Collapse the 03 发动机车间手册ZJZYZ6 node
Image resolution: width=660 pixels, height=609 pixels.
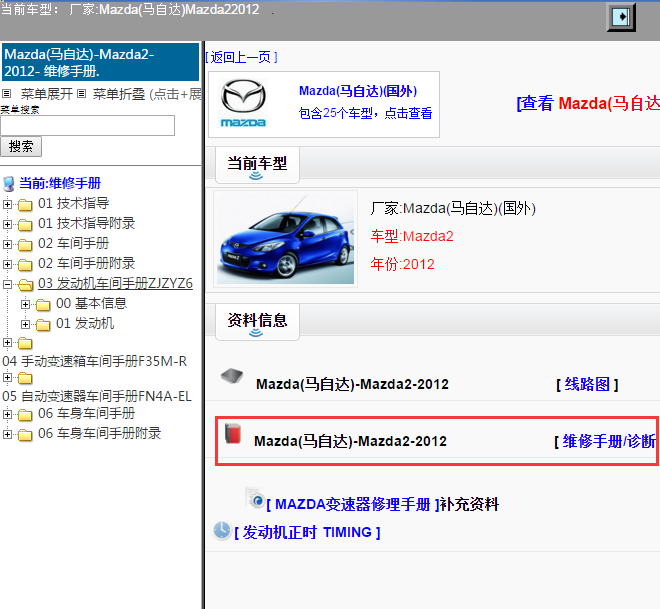(7, 285)
